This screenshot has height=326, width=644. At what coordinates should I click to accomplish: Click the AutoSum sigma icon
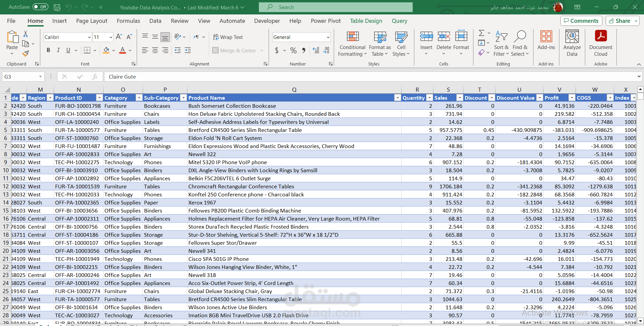pyautogui.click(x=481, y=33)
